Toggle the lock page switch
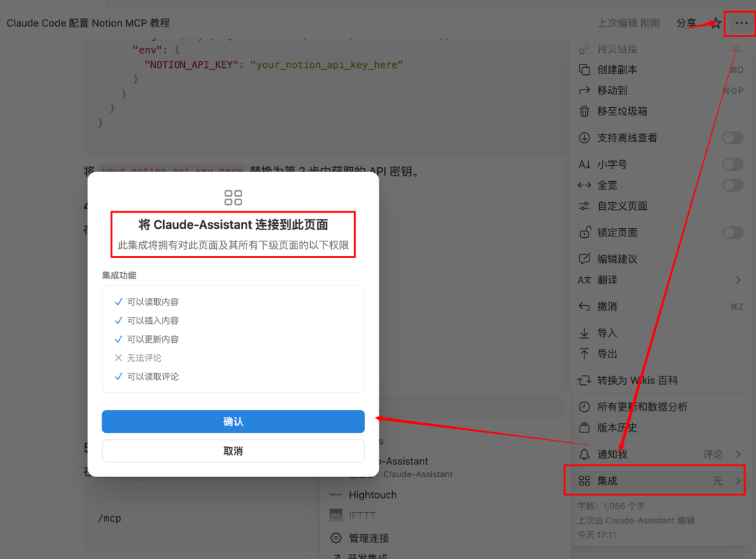The image size is (756, 559). tap(733, 232)
